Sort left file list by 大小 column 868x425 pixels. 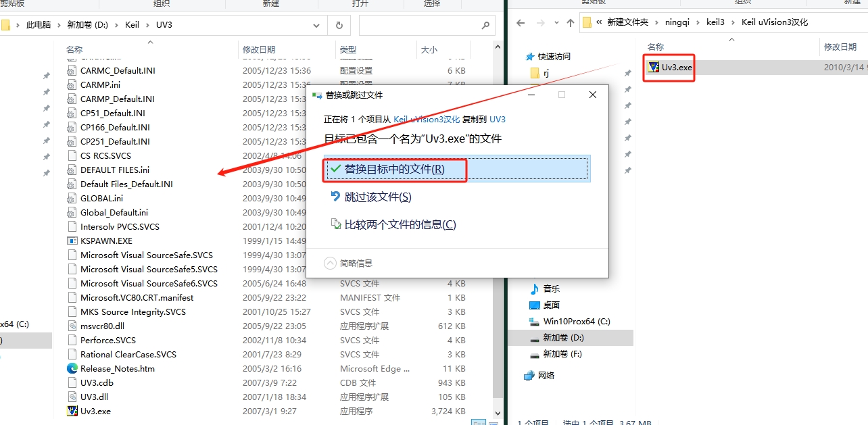click(429, 49)
